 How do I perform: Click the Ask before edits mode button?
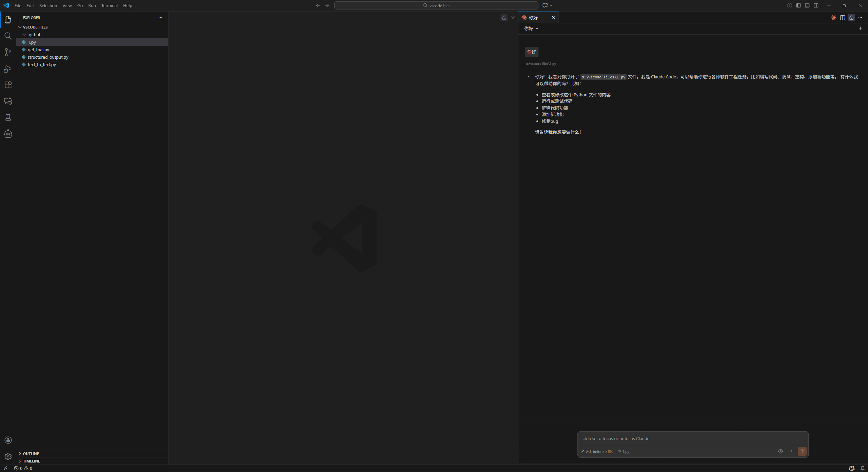pos(597,452)
